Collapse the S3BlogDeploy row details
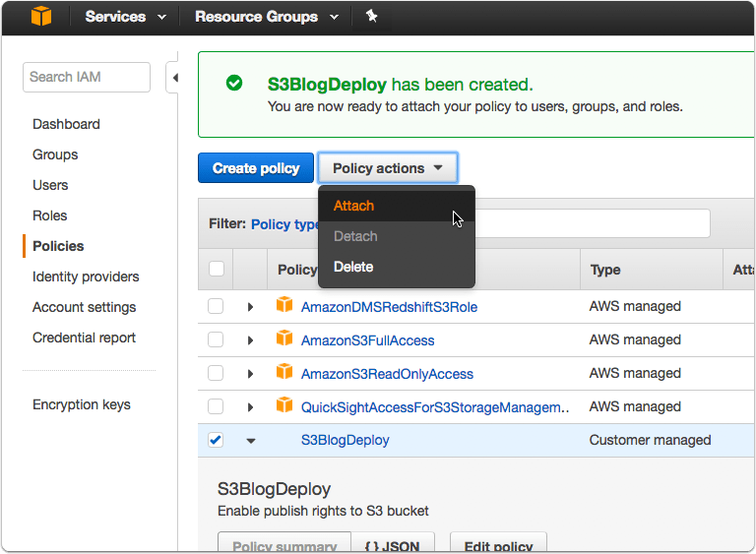The image size is (756, 554). pyautogui.click(x=251, y=441)
